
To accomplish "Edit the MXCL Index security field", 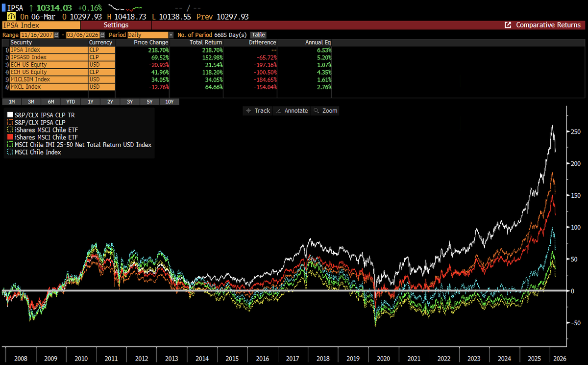I will [x=48, y=87].
